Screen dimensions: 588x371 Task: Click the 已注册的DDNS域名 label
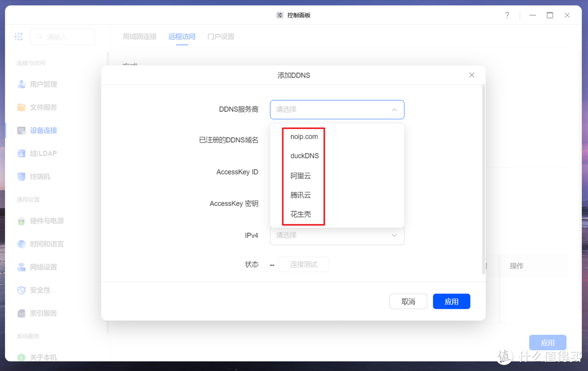(228, 140)
